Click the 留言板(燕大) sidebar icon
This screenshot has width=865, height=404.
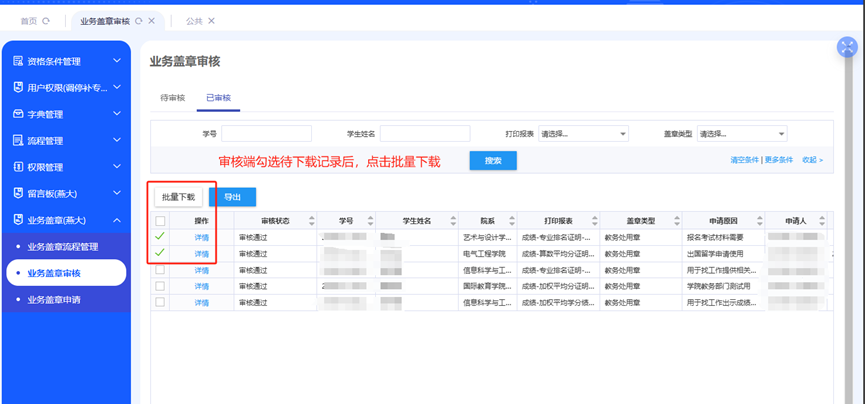(18, 193)
